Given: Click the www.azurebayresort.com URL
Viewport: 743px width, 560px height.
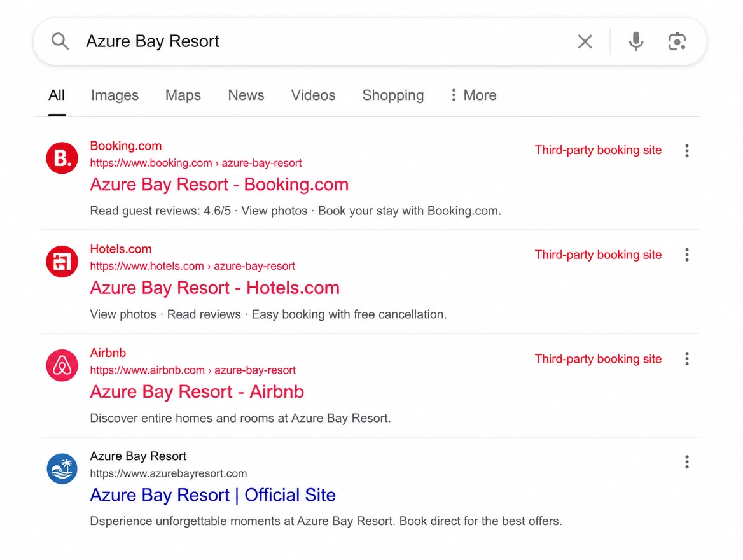Looking at the screenshot, I should click(168, 473).
